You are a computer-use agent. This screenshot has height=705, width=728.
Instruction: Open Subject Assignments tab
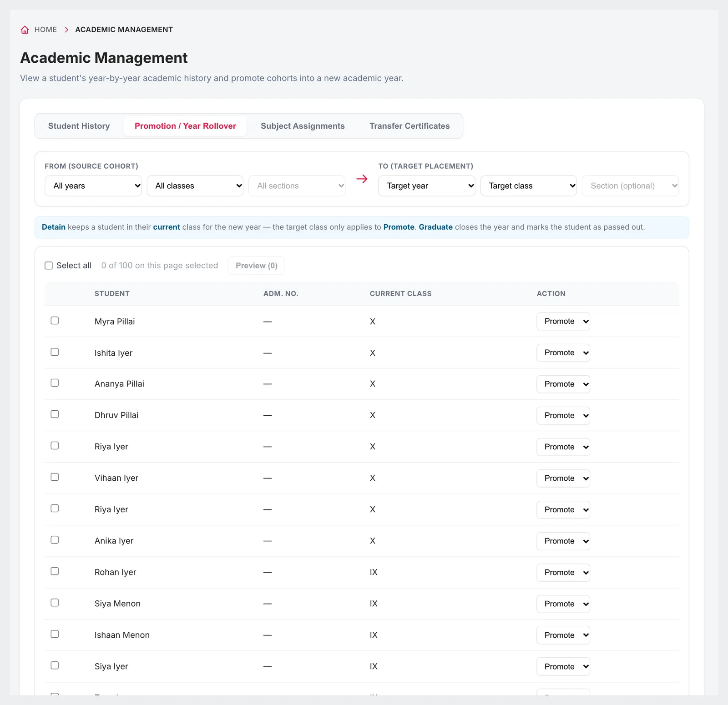pos(303,126)
